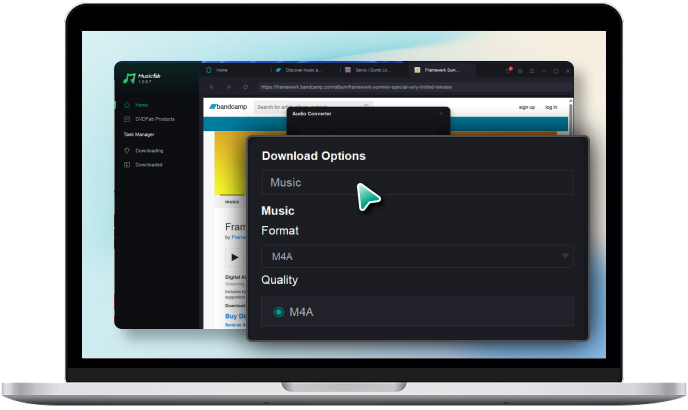688x410 pixels.
Task: Click the 'sign up' link on Bandcamp
Action: click(527, 107)
